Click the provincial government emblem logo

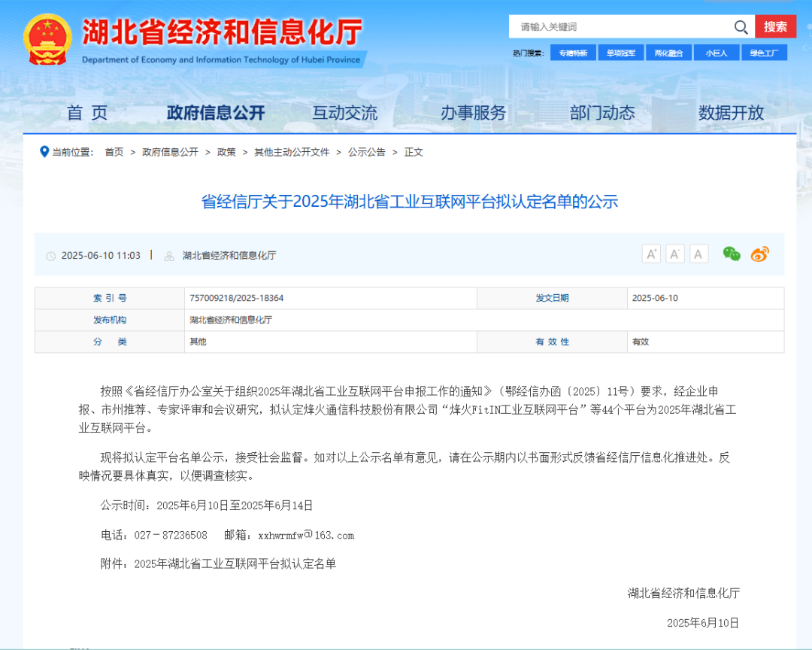(48, 37)
